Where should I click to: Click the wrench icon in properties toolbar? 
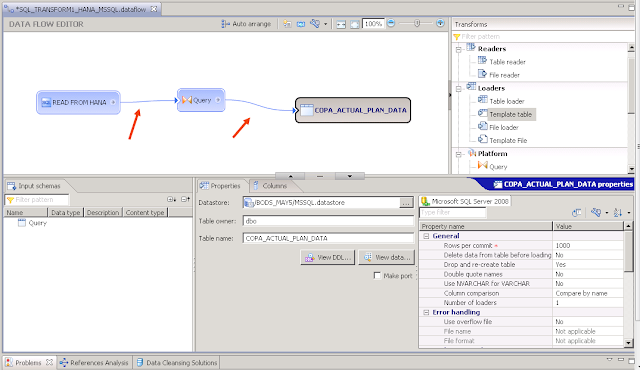point(596,213)
